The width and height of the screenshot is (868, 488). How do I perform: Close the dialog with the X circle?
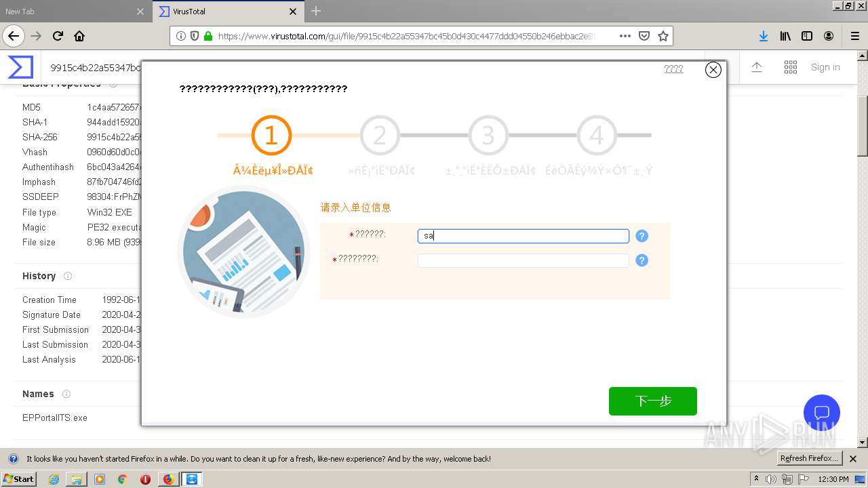click(x=713, y=70)
